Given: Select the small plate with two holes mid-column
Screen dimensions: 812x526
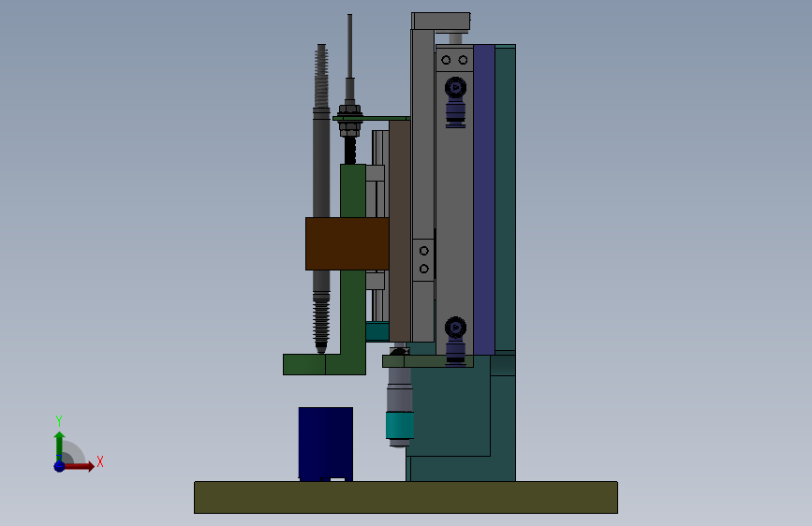Looking at the screenshot, I should pos(423,260).
